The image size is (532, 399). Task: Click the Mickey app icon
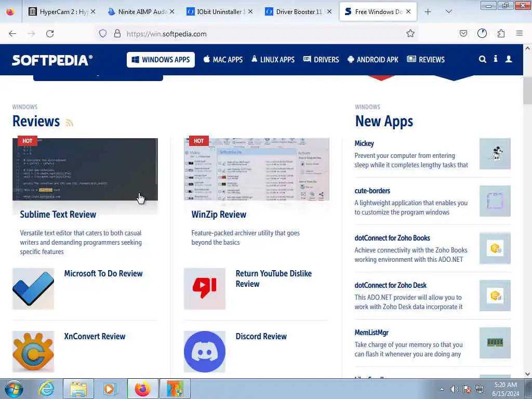(495, 154)
